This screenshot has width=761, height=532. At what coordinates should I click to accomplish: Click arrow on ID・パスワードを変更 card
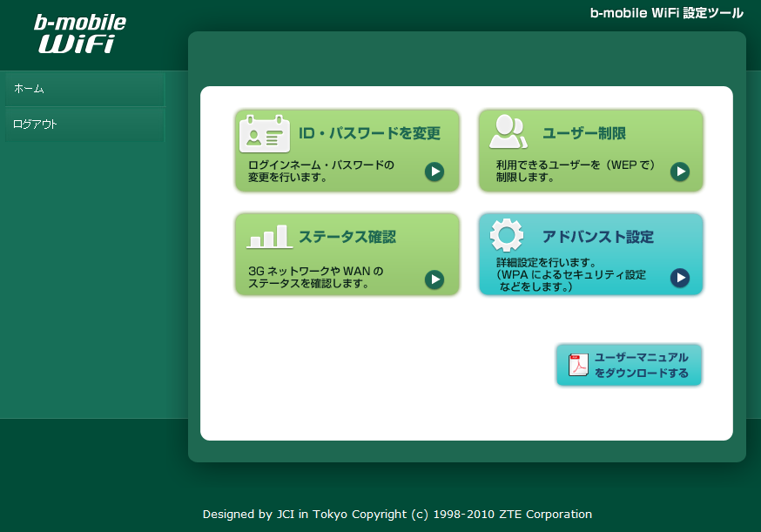coord(434,172)
